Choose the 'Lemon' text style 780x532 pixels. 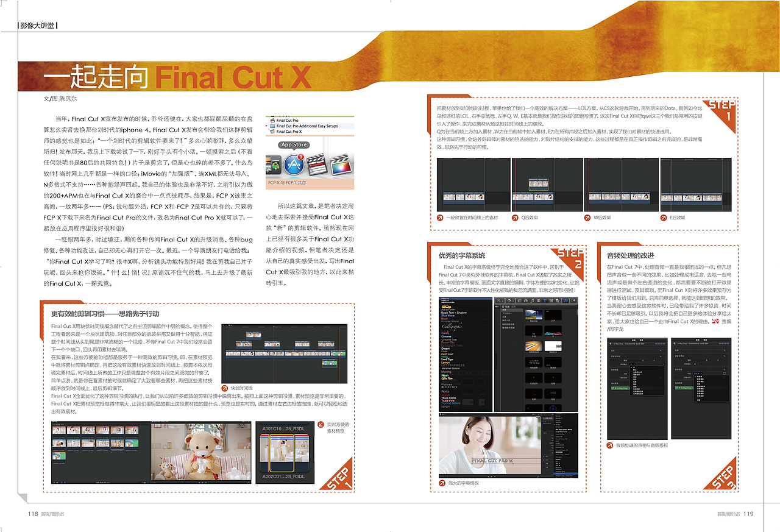point(445,363)
